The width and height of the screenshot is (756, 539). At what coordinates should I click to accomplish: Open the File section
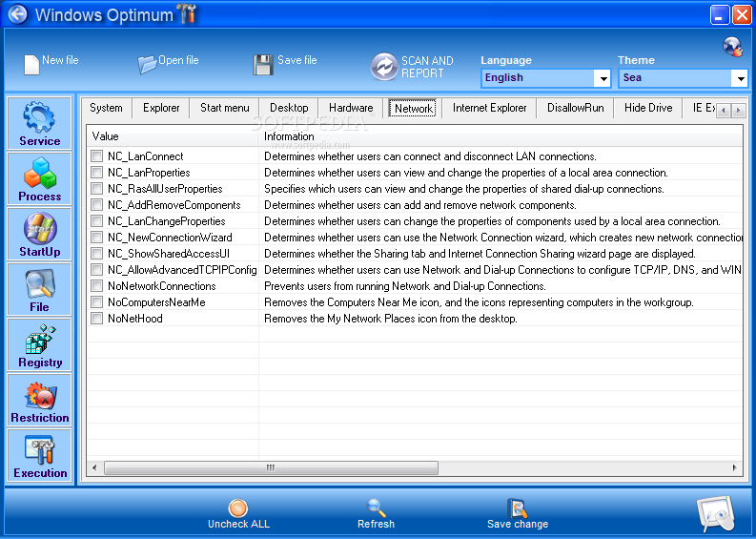39,289
